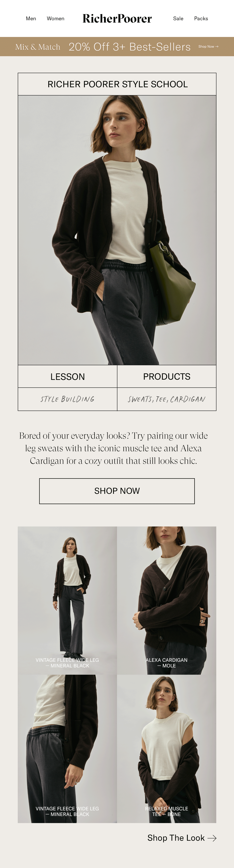Click the Products table header

click(x=167, y=376)
